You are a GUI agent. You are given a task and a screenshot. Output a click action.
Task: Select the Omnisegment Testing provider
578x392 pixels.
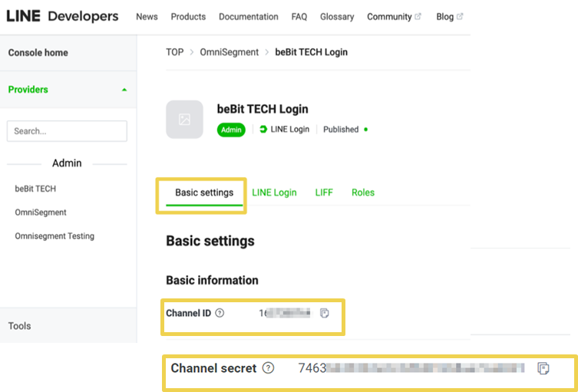(54, 236)
